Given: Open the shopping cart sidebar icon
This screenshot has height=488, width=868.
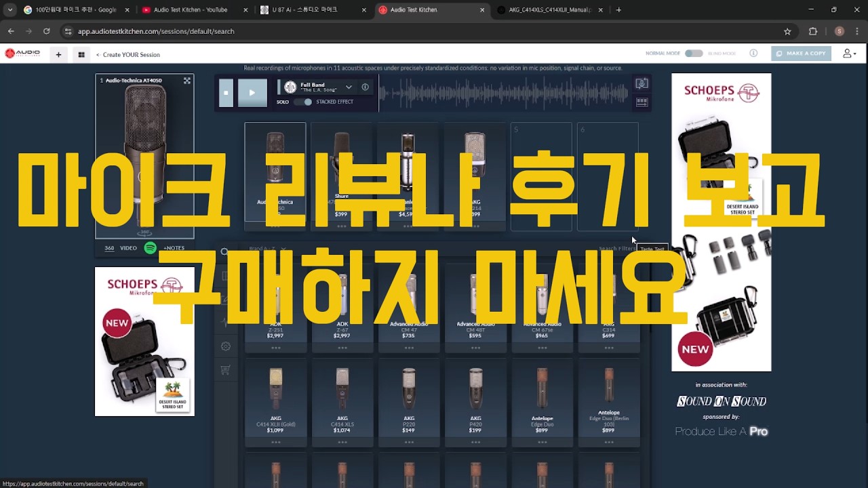Looking at the screenshot, I should (225, 370).
